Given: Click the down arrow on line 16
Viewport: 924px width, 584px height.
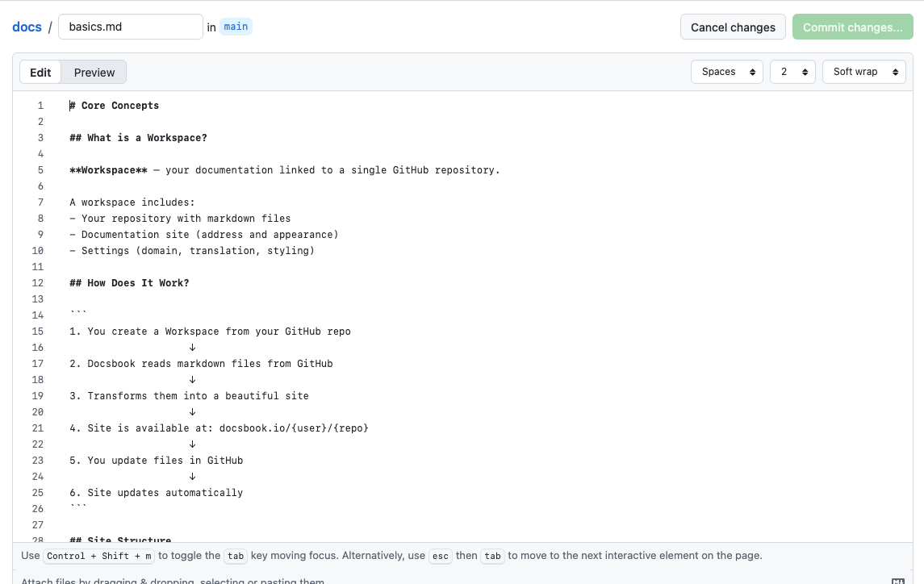Looking at the screenshot, I should tap(192, 348).
